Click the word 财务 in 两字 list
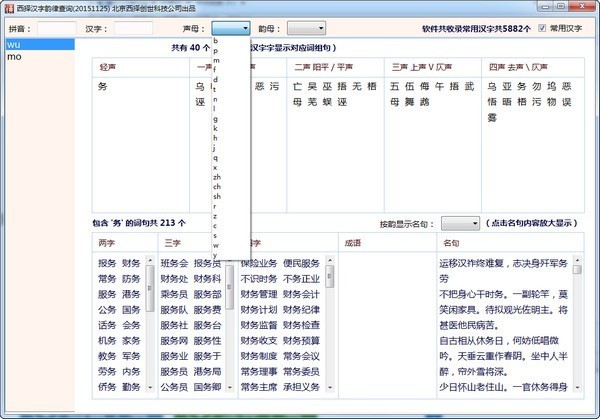 (x=131, y=263)
